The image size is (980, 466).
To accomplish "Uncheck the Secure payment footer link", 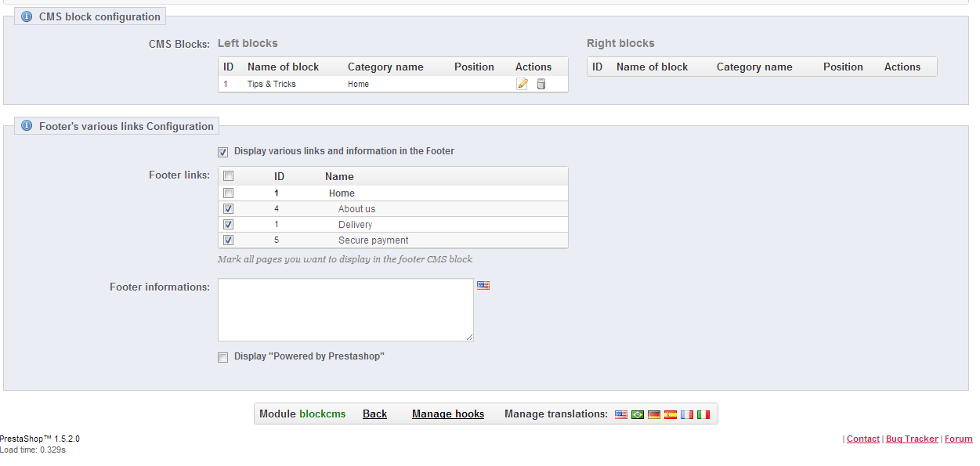I will (228, 240).
